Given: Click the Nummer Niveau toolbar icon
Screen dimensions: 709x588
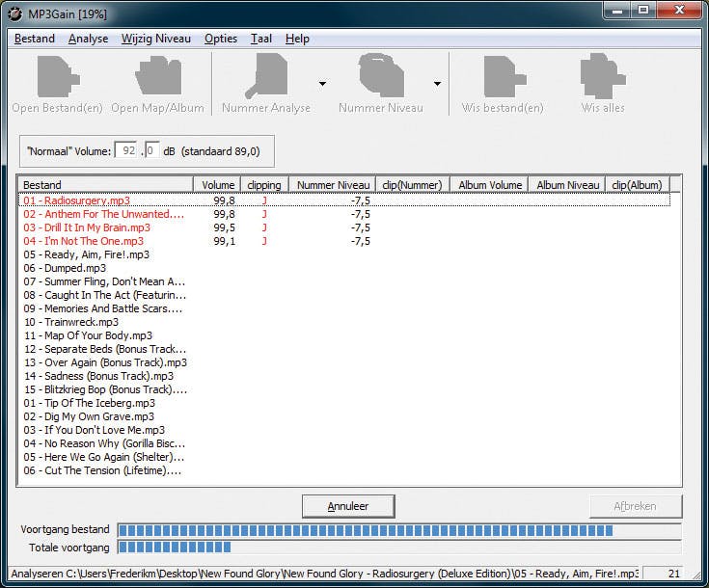Looking at the screenshot, I should 381,75.
